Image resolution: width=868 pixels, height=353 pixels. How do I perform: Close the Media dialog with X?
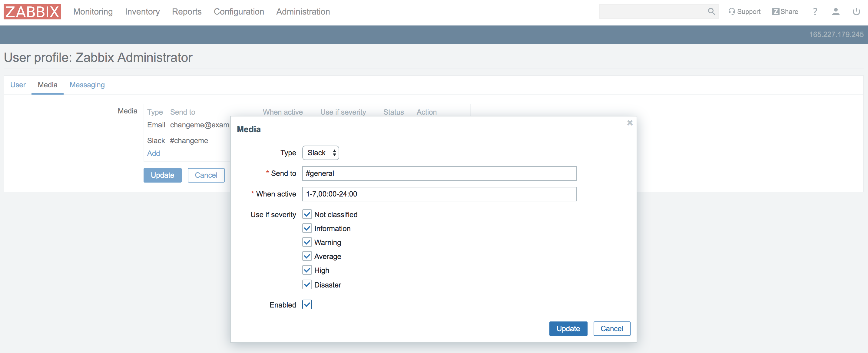629,123
